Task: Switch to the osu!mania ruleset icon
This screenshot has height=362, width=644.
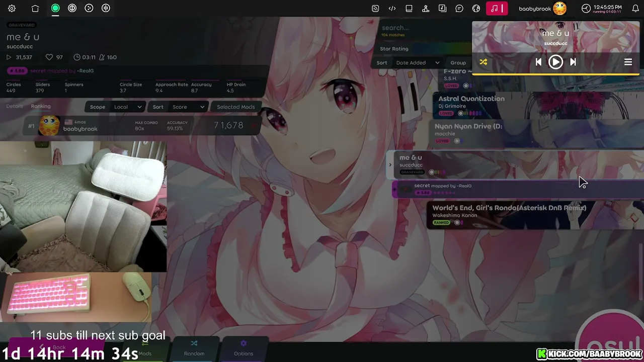Action: point(106,8)
